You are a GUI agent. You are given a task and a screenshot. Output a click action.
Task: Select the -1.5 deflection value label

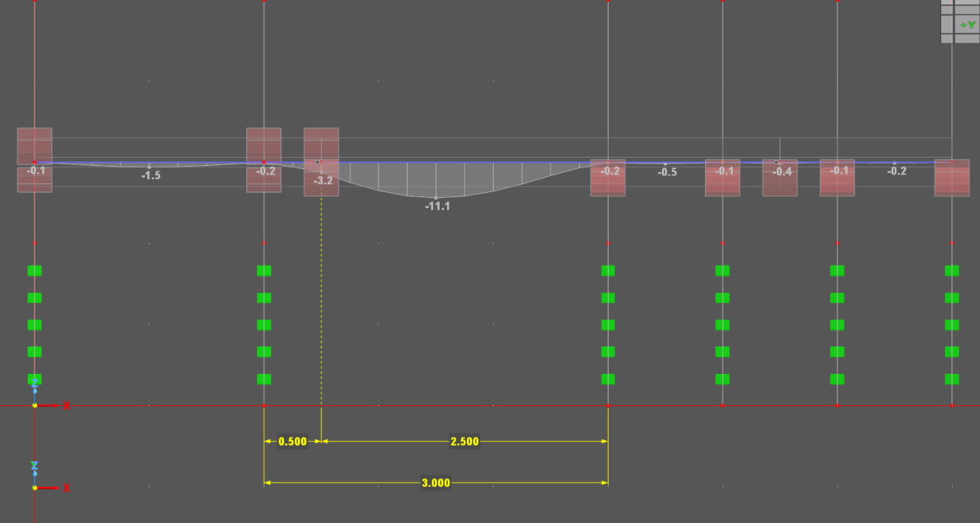151,175
